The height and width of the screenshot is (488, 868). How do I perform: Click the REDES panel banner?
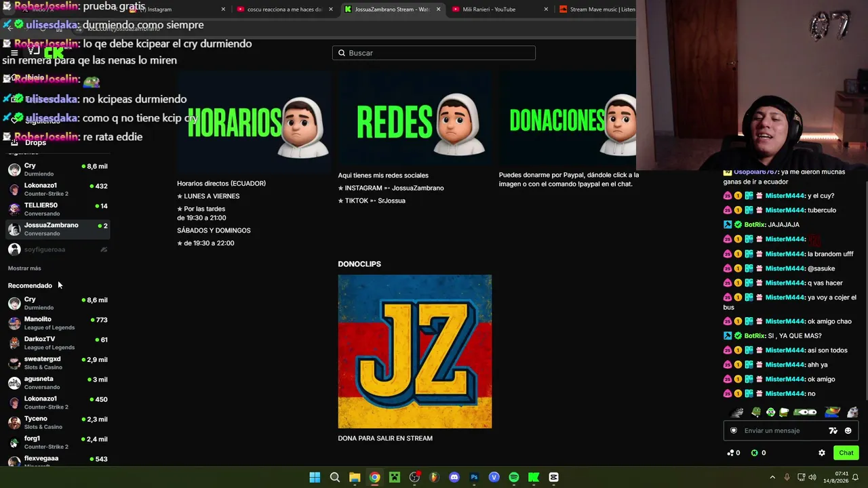[x=416, y=119]
